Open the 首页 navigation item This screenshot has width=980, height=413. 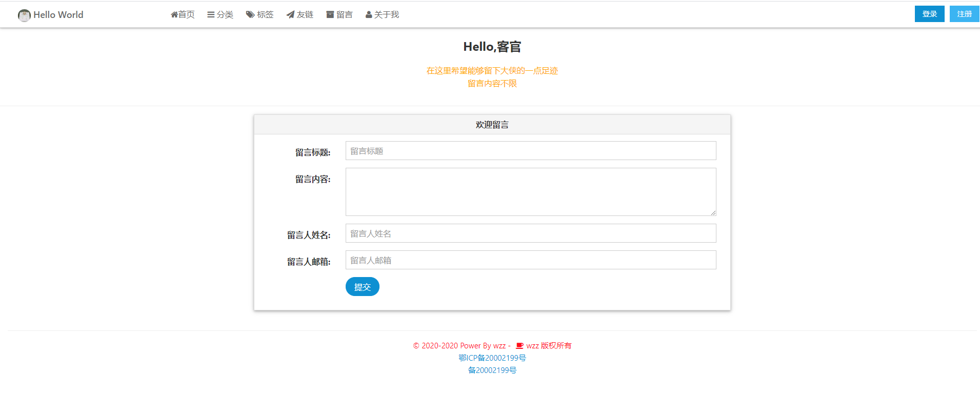(183, 14)
